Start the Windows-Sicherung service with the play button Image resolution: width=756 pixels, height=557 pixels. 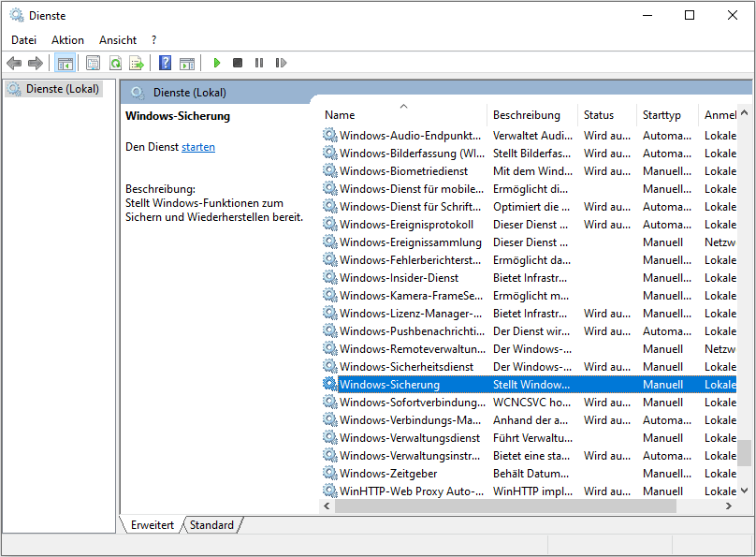[216, 63]
